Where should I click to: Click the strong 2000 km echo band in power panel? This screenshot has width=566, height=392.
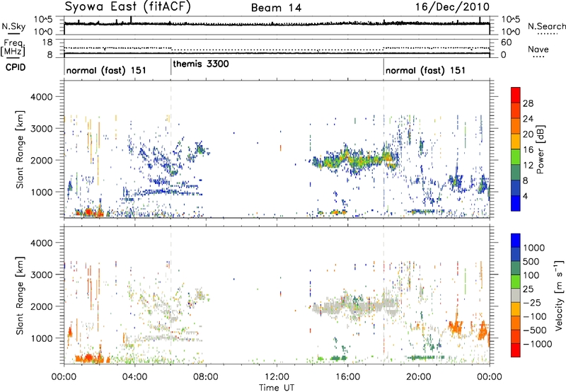(356, 160)
